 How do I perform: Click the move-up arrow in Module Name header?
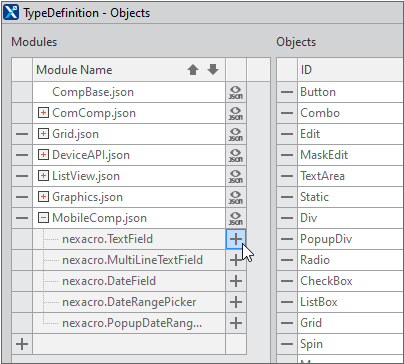(193, 70)
